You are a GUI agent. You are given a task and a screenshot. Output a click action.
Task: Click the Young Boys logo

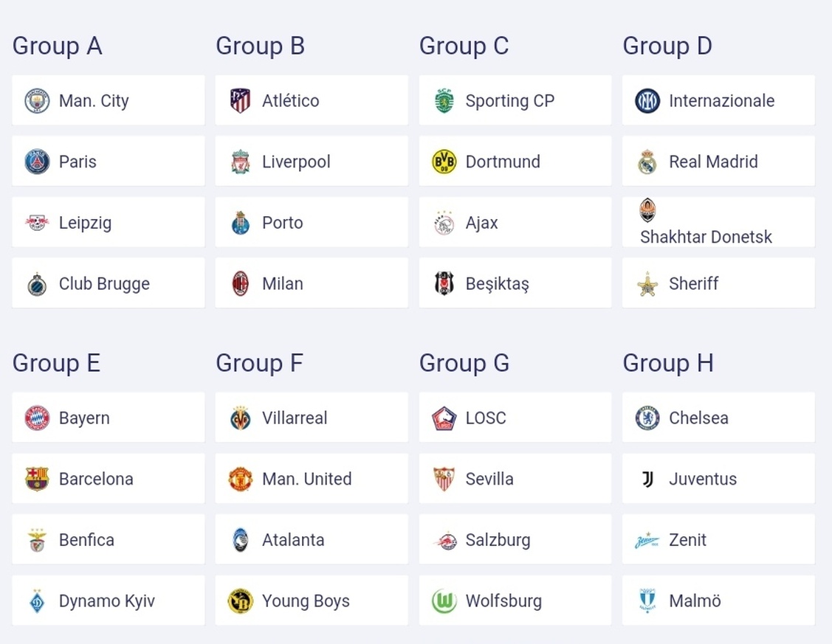pyautogui.click(x=240, y=601)
